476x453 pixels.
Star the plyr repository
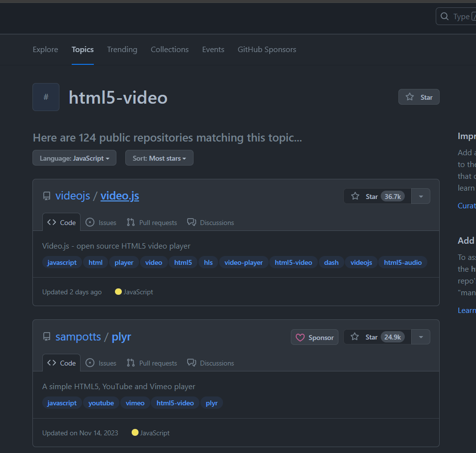377,337
